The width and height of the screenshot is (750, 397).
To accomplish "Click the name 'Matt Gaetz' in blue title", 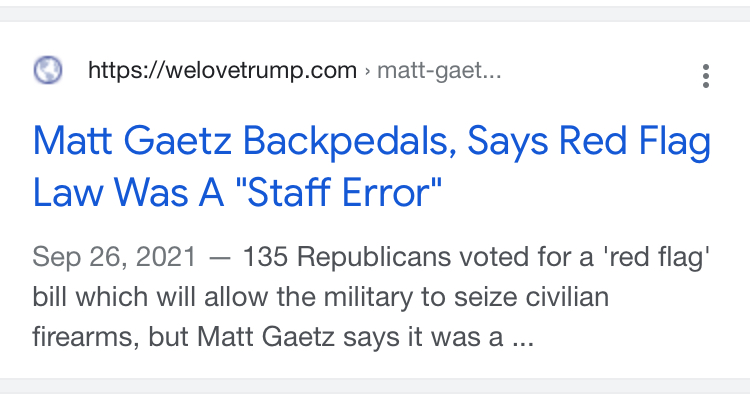I will click(132, 141).
